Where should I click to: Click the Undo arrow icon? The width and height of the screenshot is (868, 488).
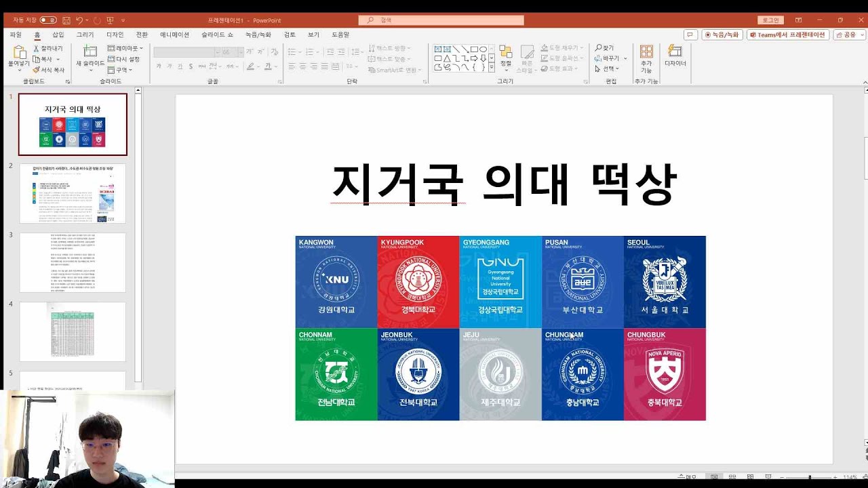tap(79, 20)
